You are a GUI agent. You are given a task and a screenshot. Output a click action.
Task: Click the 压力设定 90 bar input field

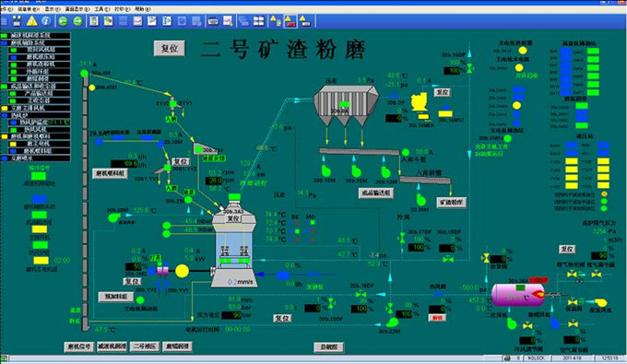coord(231,315)
